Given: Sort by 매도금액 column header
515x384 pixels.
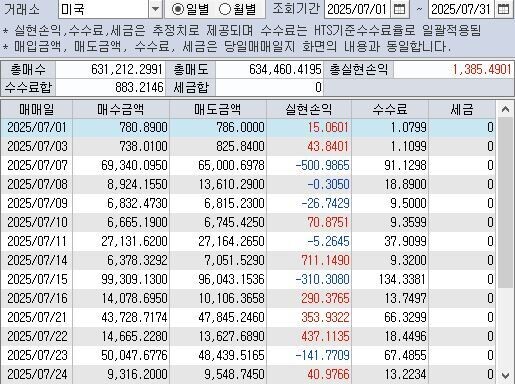Looking at the screenshot, I should (218, 109).
